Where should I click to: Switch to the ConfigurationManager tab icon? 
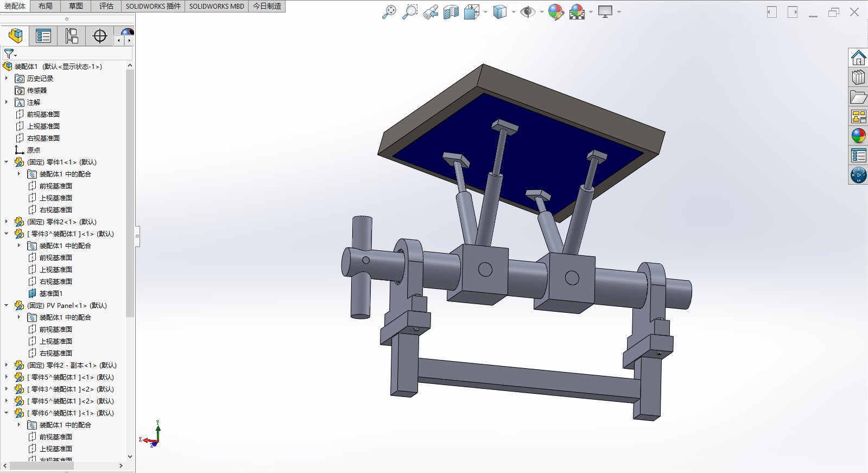(x=72, y=36)
